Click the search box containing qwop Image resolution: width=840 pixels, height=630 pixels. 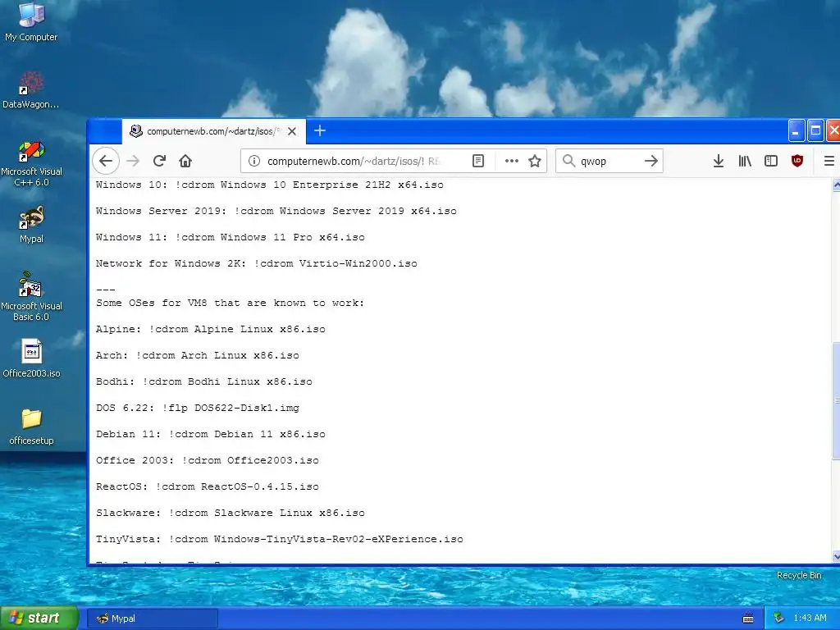(609, 161)
